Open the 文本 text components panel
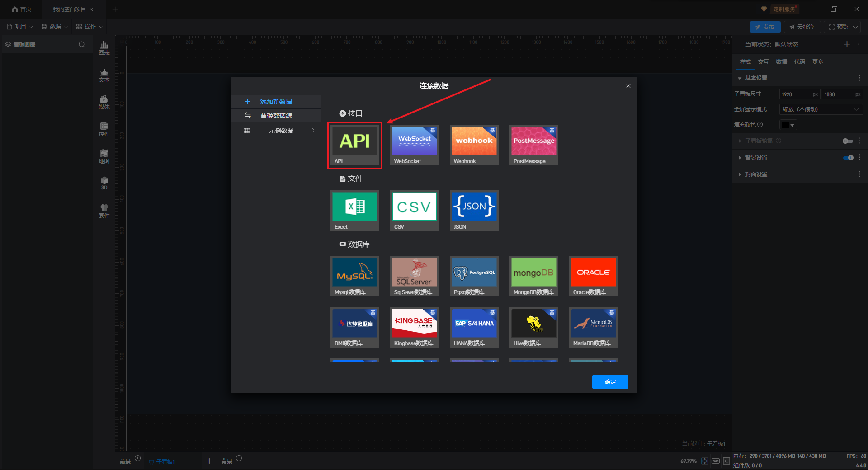 pos(104,75)
